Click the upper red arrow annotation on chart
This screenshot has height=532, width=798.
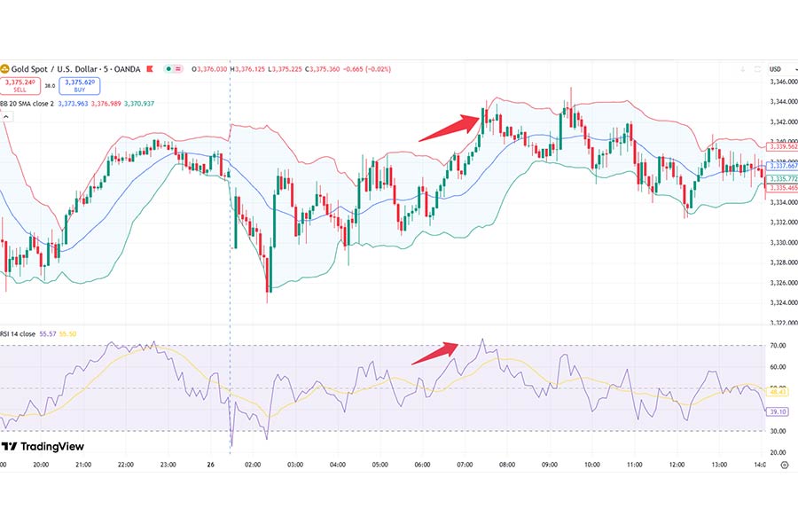pos(450,128)
